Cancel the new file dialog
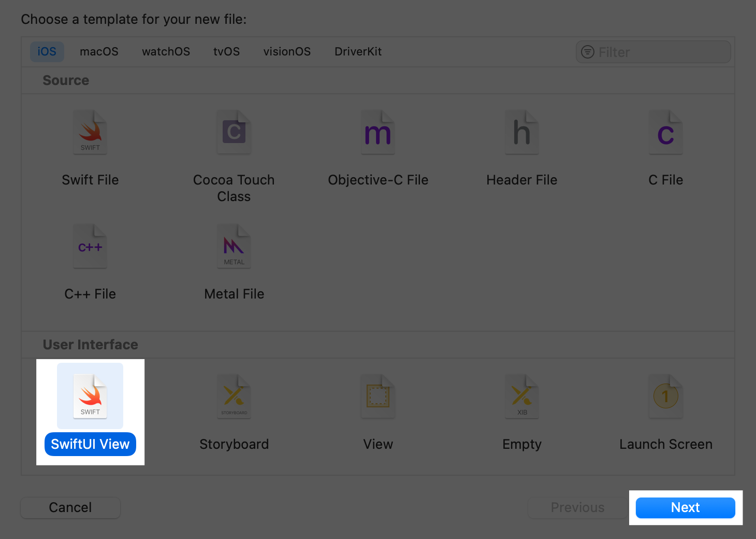The height and width of the screenshot is (539, 756). point(70,507)
